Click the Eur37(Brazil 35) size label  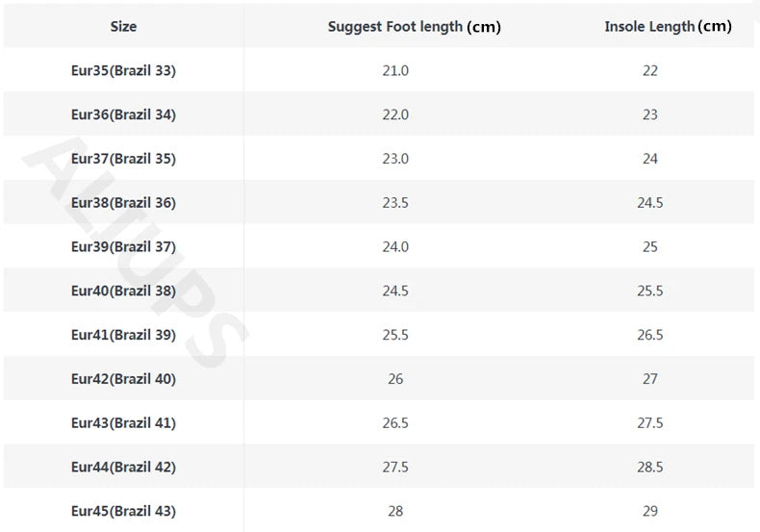click(123, 160)
